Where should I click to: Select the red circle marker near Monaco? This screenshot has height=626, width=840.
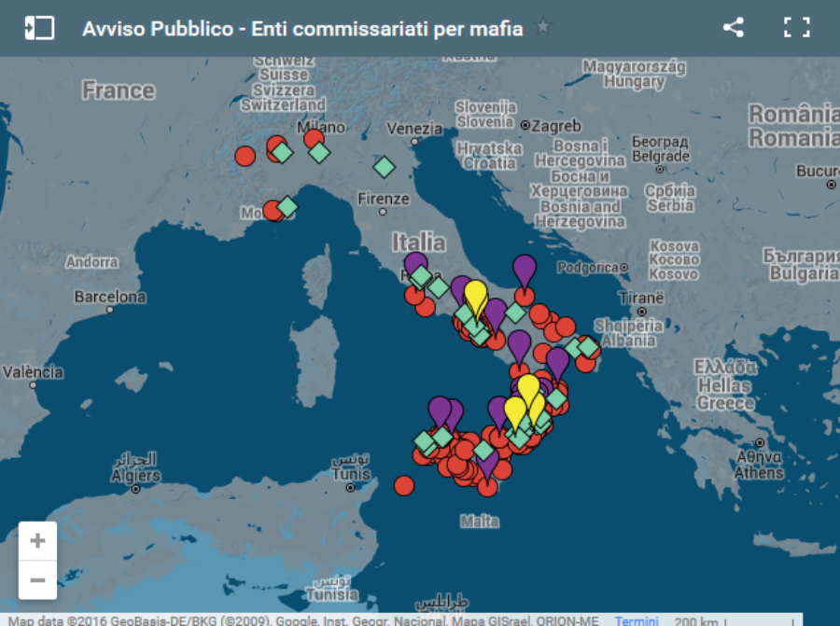273,211
